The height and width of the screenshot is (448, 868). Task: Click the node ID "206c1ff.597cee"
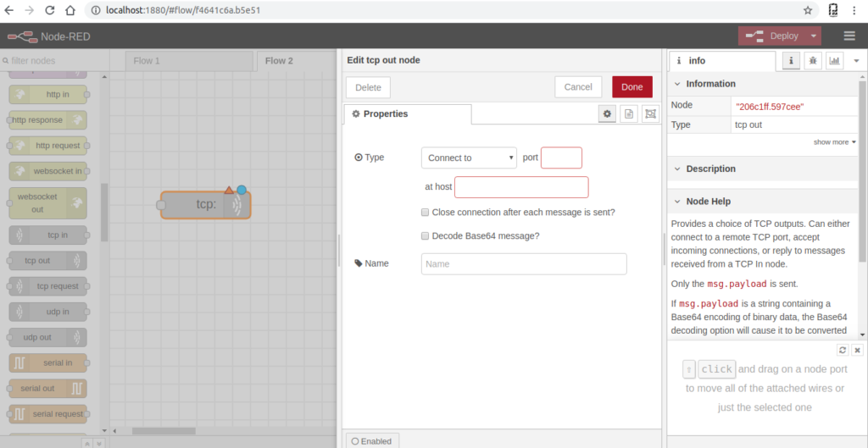click(x=770, y=106)
